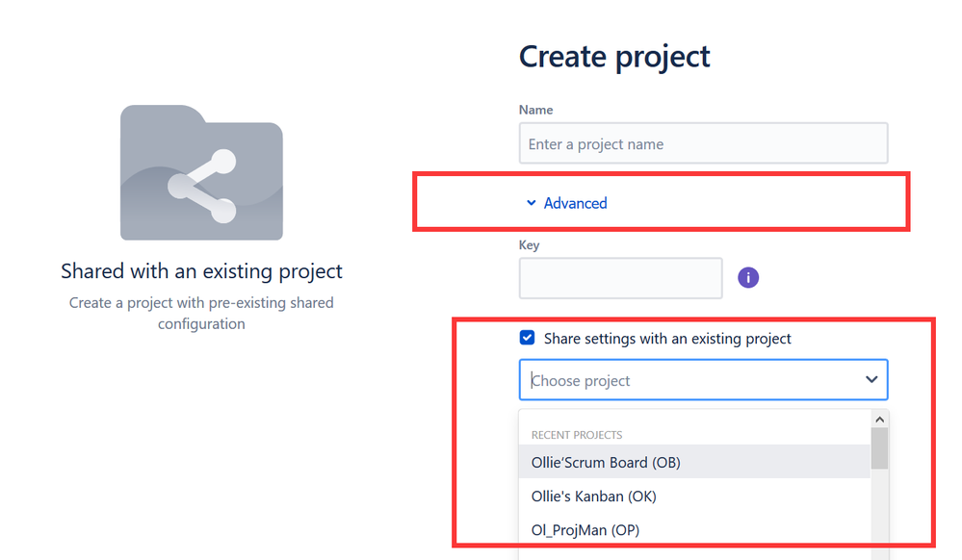Click the Key input field
The height and width of the screenshot is (560, 962).
(620, 278)
